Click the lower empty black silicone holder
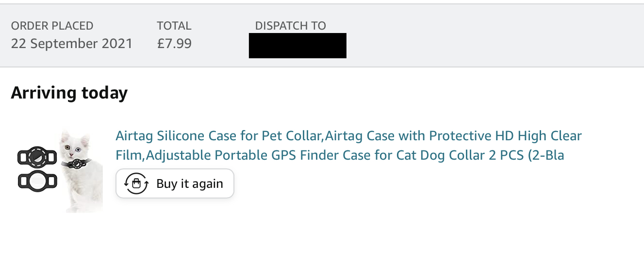The width and height of the screenshot is (644, 265). pyautogui.click(x=37, y=181)
